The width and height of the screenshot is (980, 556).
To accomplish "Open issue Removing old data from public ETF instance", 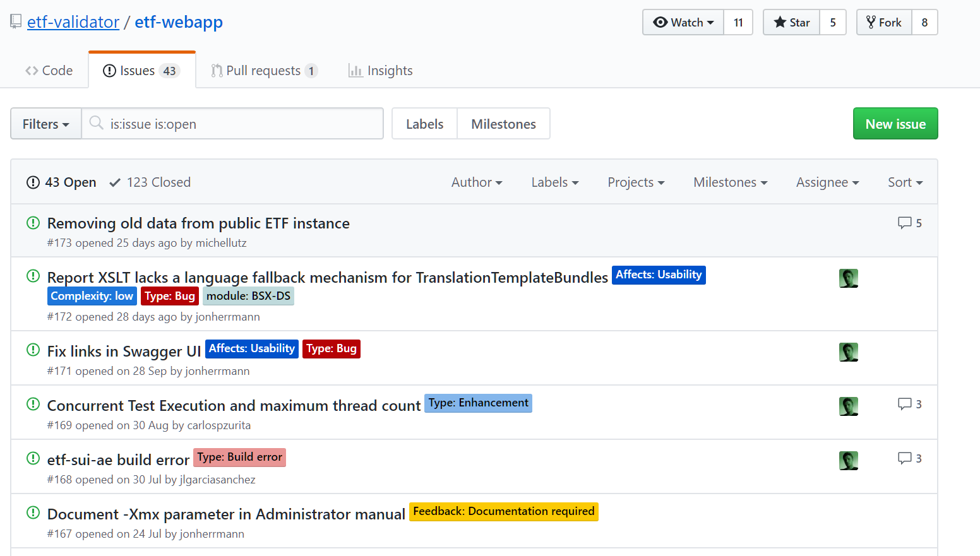I will pyautogui.click(x=198, y=223).
